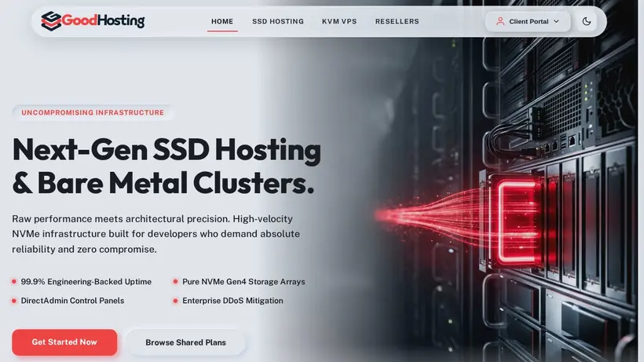
Task: Open the Client Portal dropdown
Action: tap(528, 21)
